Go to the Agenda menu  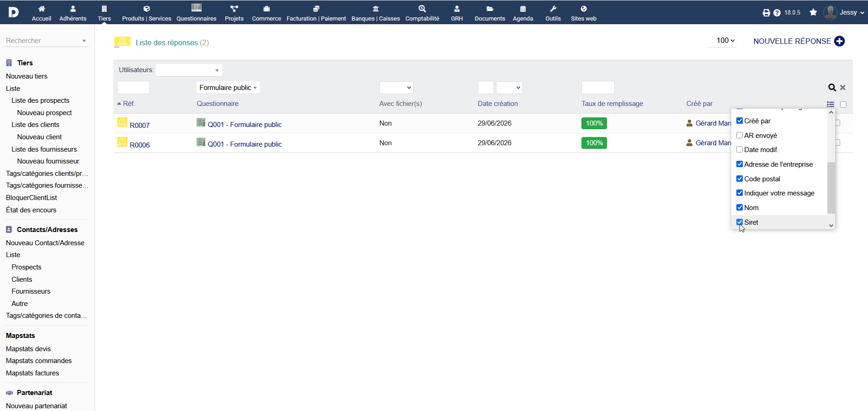pos(523,13)
